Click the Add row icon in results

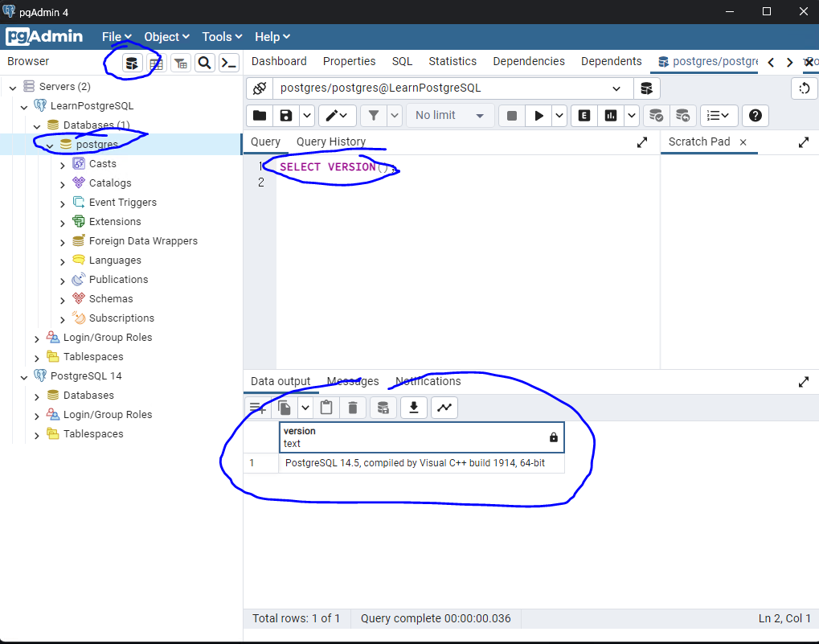(257, 408)
